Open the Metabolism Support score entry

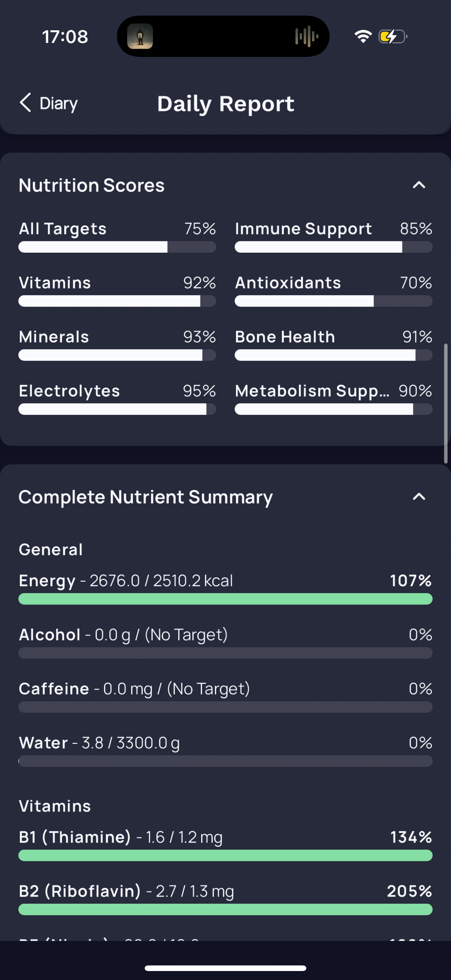tap(334, 399)
